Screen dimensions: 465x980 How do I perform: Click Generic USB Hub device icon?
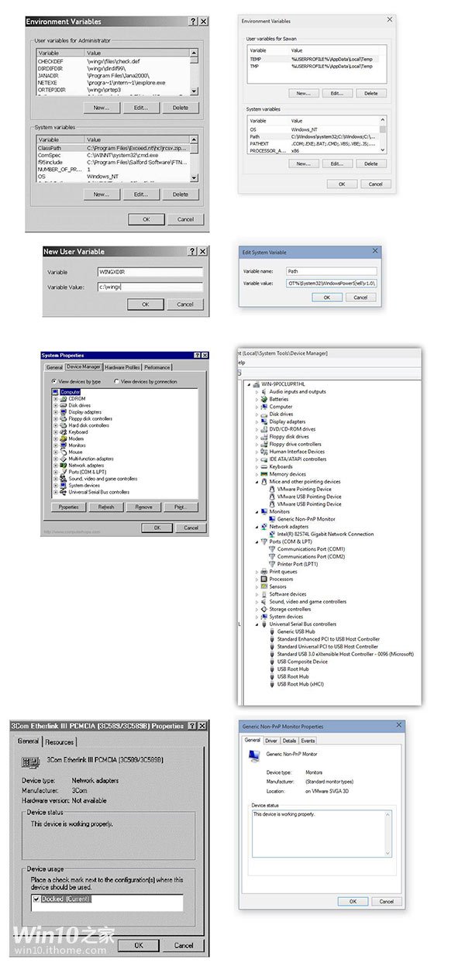[272, 631]
